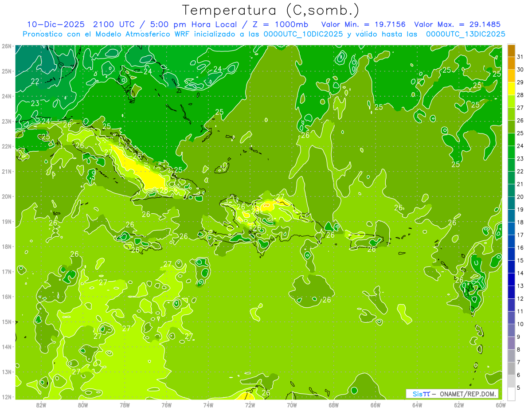
Task: Click the 62W longitude axis label
Action: click(x=459, y=405)
